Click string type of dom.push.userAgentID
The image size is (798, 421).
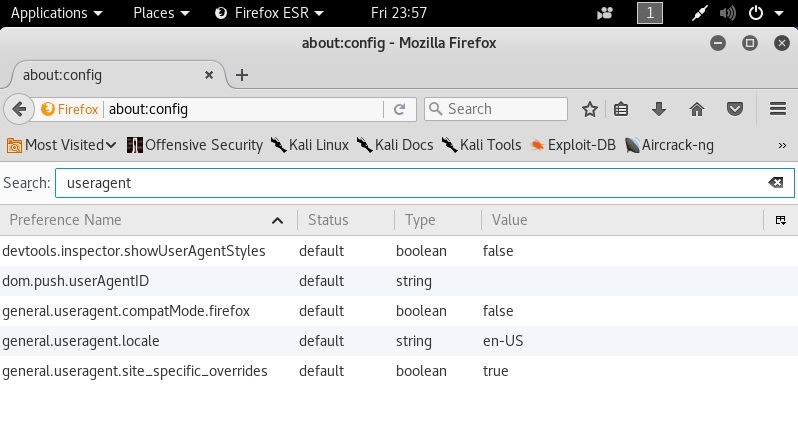[x=414, y=281]
